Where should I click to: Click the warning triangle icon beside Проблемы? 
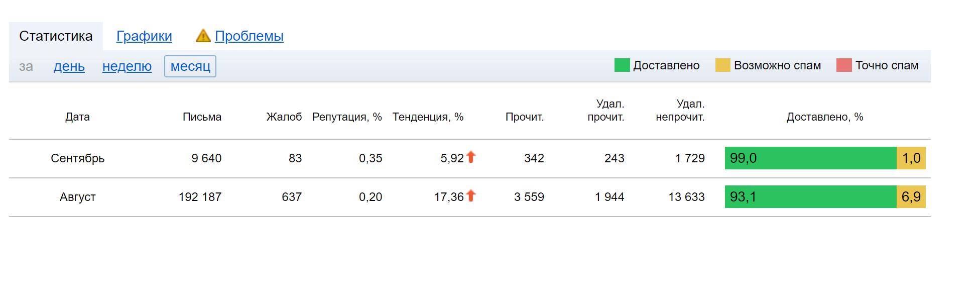203,36
